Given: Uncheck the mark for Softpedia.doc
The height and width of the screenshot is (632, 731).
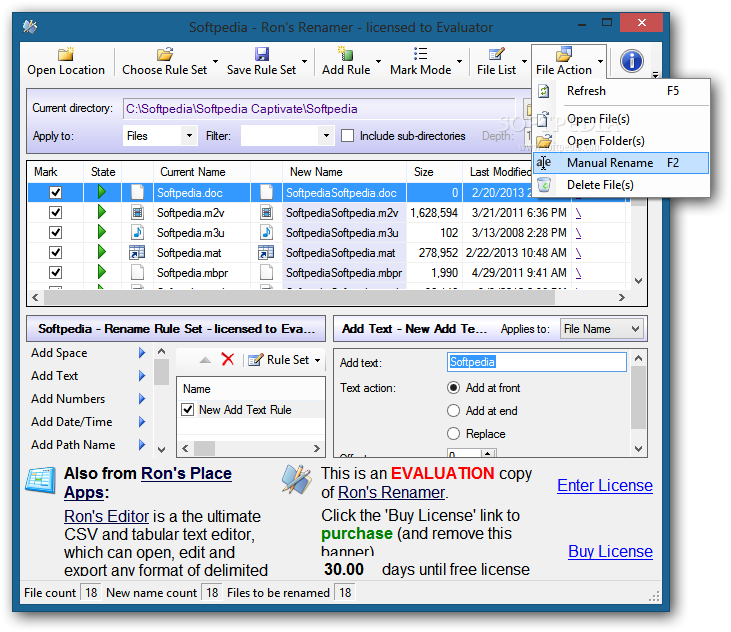Looking at the screenshot, I should [x=55, y=192].
